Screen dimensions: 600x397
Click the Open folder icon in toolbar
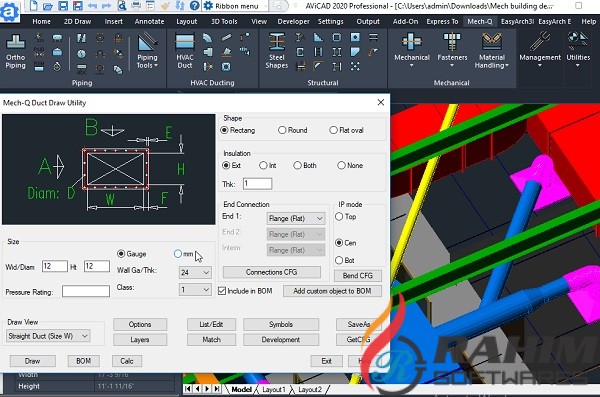tap(48, 6)
